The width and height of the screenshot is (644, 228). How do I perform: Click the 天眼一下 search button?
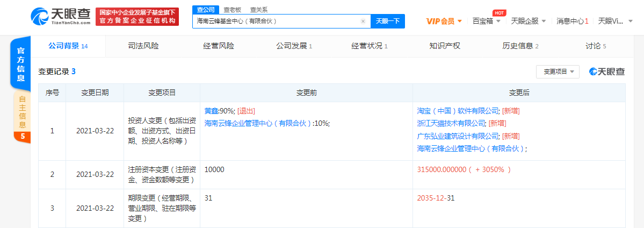pos(388,22)
